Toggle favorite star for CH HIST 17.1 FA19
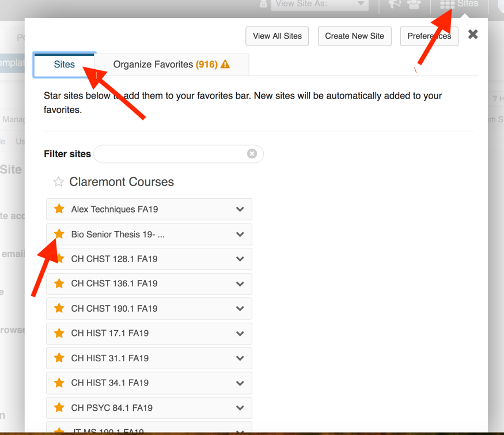This screenshot has height=435, width=504. point(59,333)
